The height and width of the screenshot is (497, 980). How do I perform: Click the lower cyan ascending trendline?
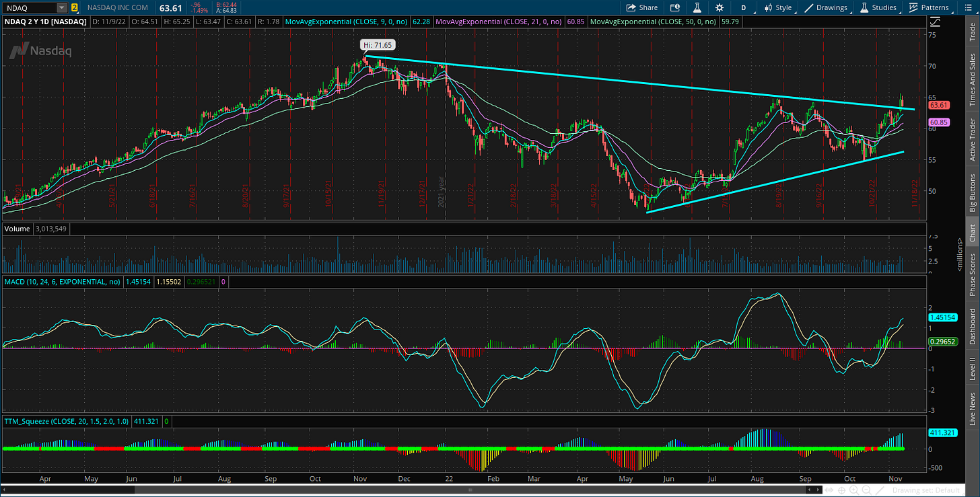(774, 184)
